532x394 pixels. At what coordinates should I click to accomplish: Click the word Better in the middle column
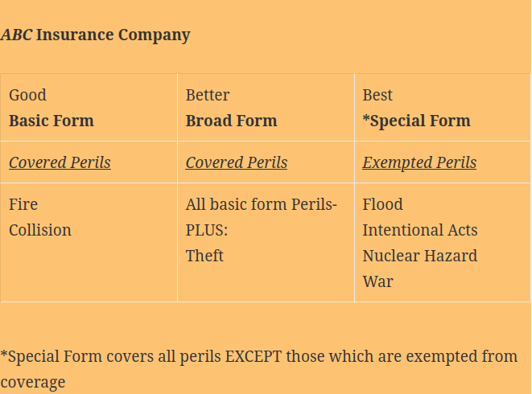click(208, 95)
